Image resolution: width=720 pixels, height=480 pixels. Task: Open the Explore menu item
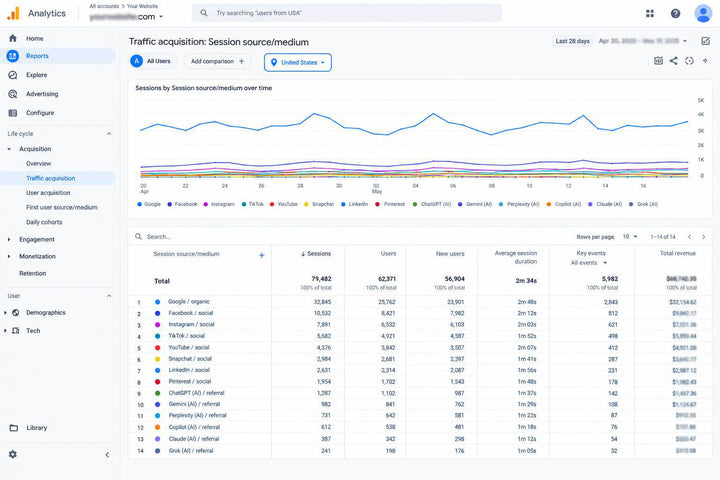pos(36,75)
